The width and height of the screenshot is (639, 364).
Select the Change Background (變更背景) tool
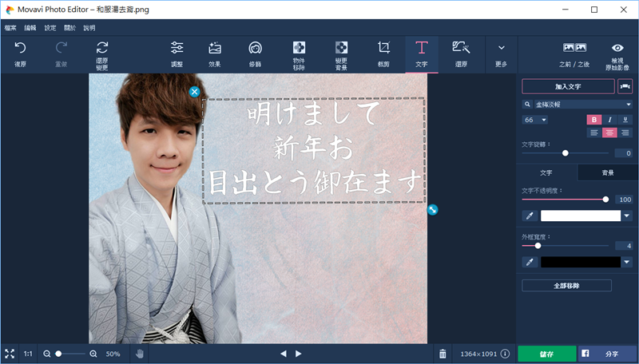(341, 55)
